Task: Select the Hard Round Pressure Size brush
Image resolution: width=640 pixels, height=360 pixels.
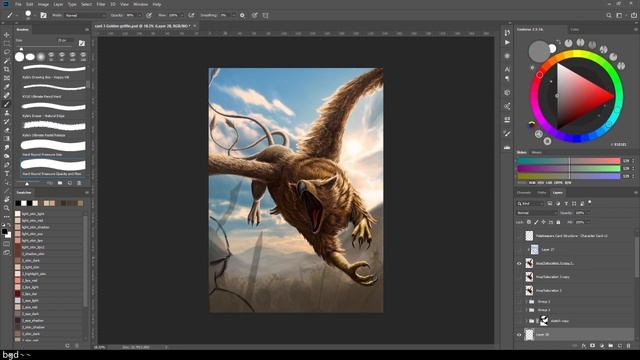Action: [53, 148]
